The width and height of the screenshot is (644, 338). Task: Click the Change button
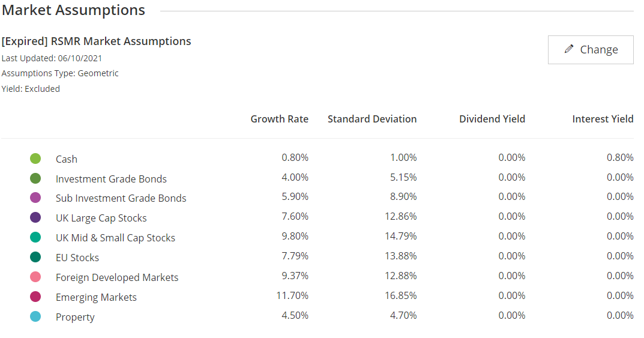coord(591,50)
